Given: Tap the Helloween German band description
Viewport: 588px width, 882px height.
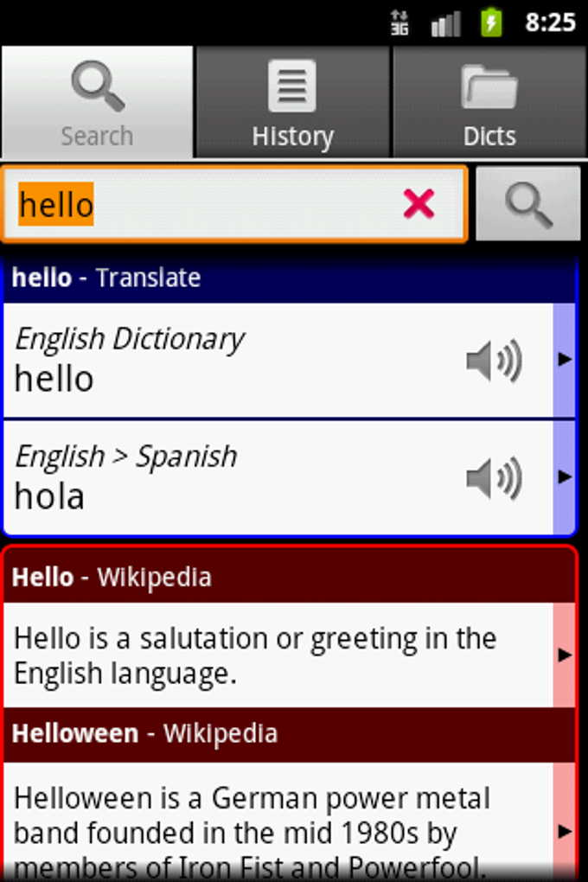Looking at the screenshot, I should click(x=252, y=833).
